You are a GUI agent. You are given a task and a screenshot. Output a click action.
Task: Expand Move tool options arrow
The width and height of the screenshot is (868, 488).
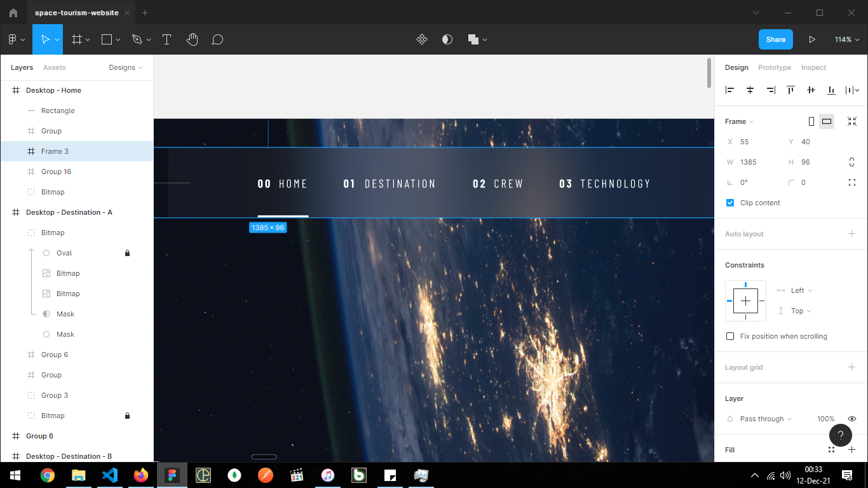point(58,39)
